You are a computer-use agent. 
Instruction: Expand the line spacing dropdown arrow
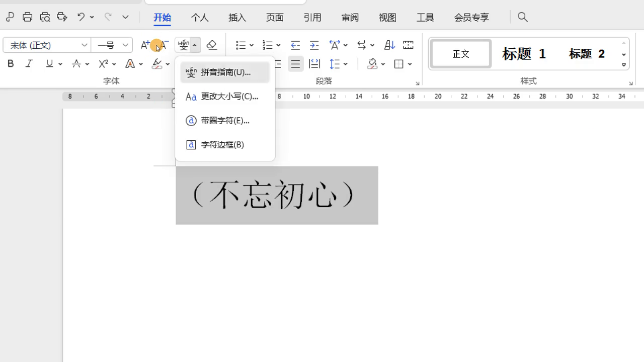(x=346, y=64)
